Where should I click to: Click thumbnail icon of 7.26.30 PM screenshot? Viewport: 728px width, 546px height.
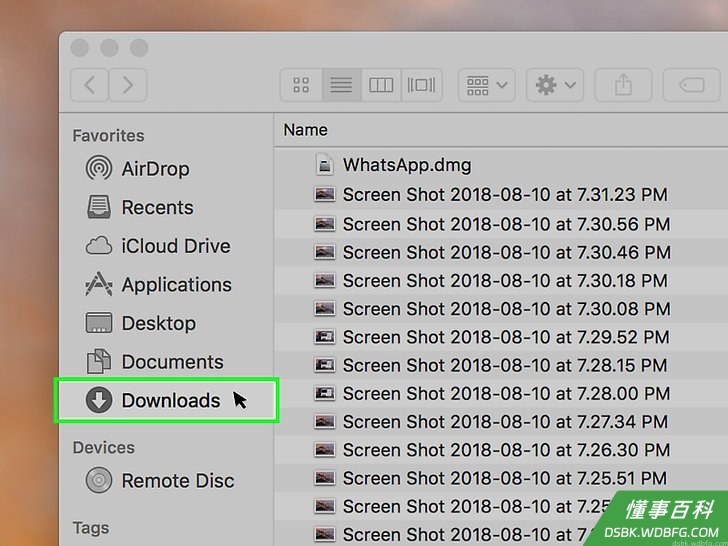pyautogui.click(x=325, y=450)
